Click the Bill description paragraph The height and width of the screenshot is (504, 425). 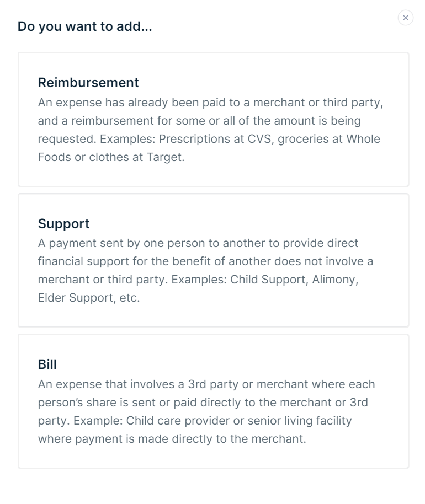coord(205,411)
